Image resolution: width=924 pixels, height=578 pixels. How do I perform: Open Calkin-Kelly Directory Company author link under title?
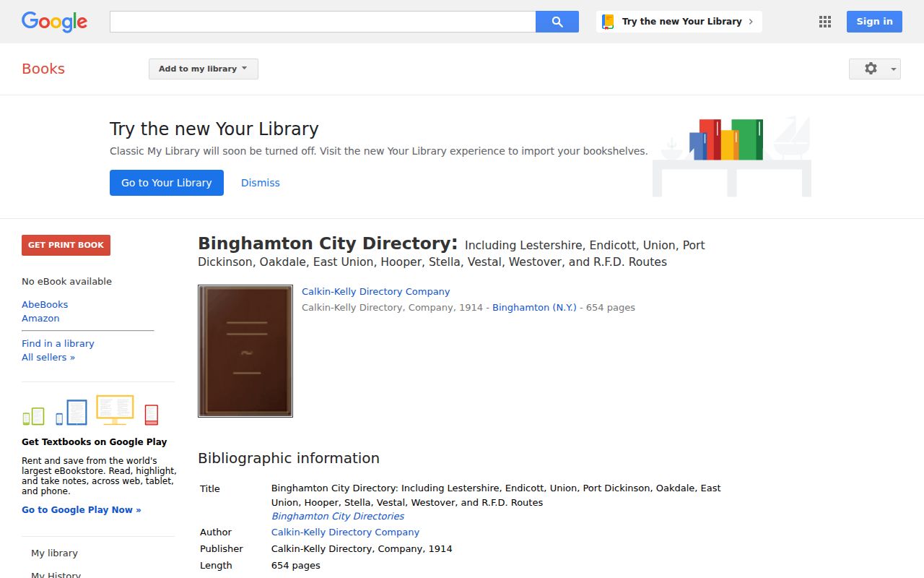pos(376,291)
